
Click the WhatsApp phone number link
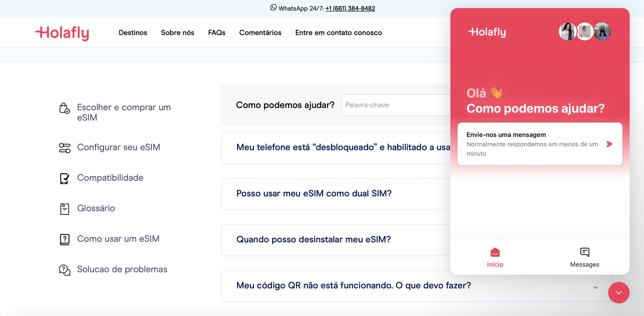[350, 8]
